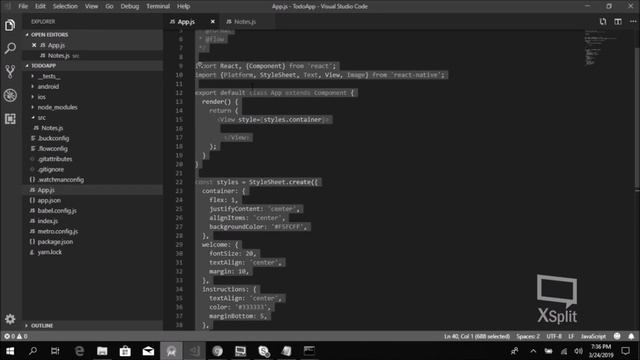Click the taskbar clock showing 7:36 PM
Screen dimensions: 640x360
tap(601, 351)
